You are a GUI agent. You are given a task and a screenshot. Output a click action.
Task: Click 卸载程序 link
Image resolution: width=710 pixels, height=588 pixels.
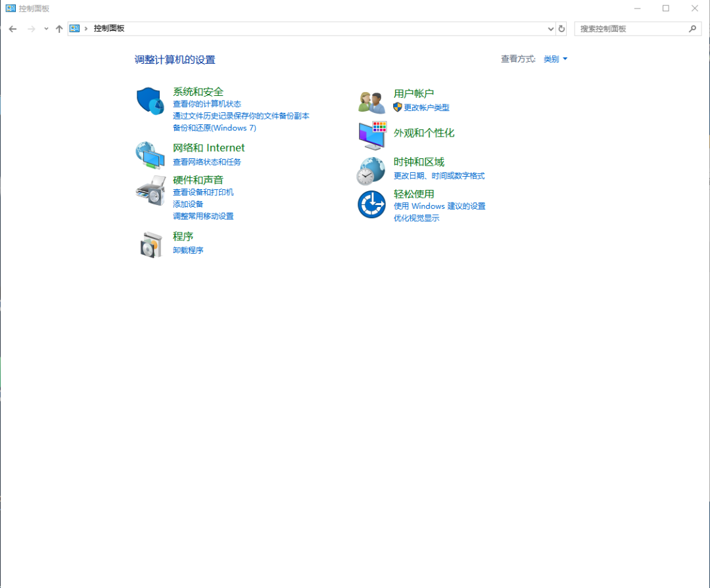pyautogui.click(x=188, y=250)
